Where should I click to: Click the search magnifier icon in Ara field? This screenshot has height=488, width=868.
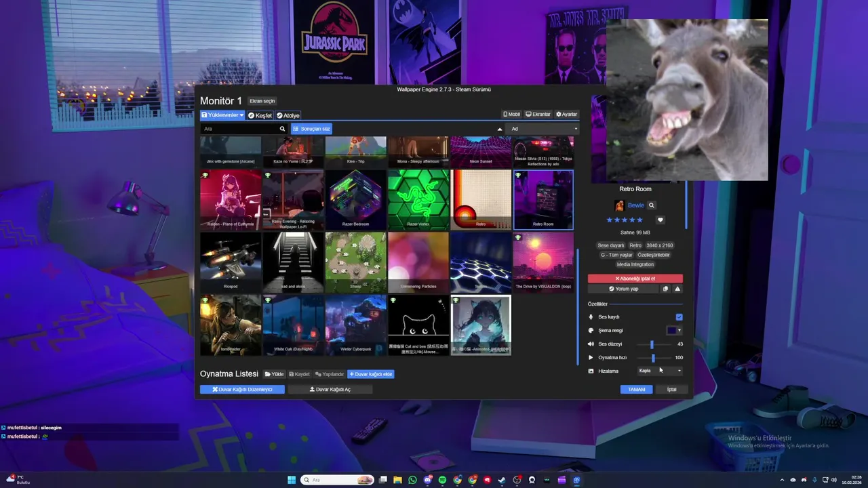tap(282, 129)
